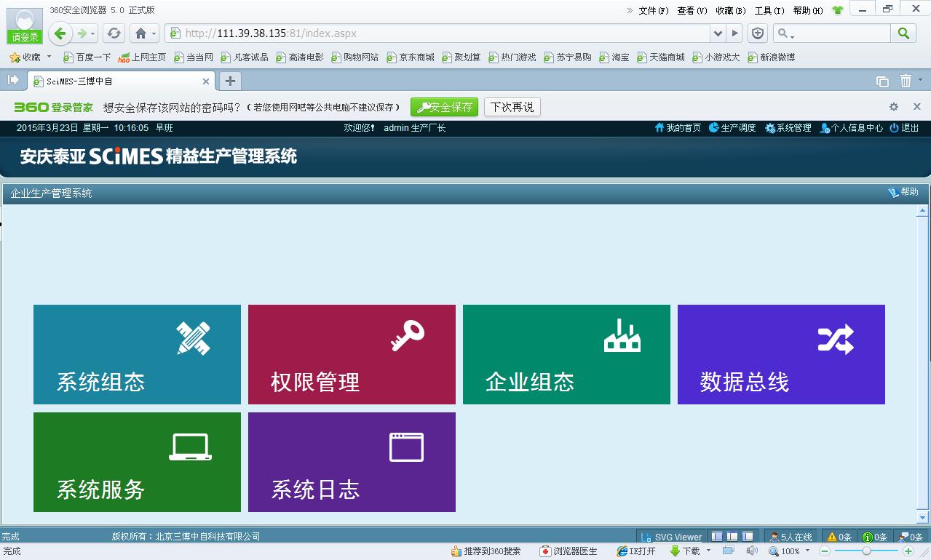Image resolution: width=931 pixels, height=560 pixels.
Task: Open the 权限管理 tile
Action: pyautogui.click(x=352, y=354)
